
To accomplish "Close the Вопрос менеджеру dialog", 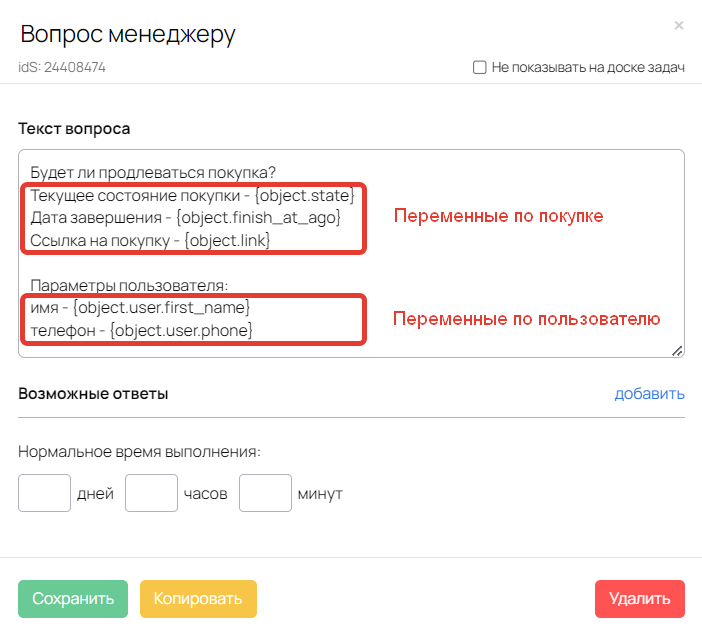I will pos(679,26).
